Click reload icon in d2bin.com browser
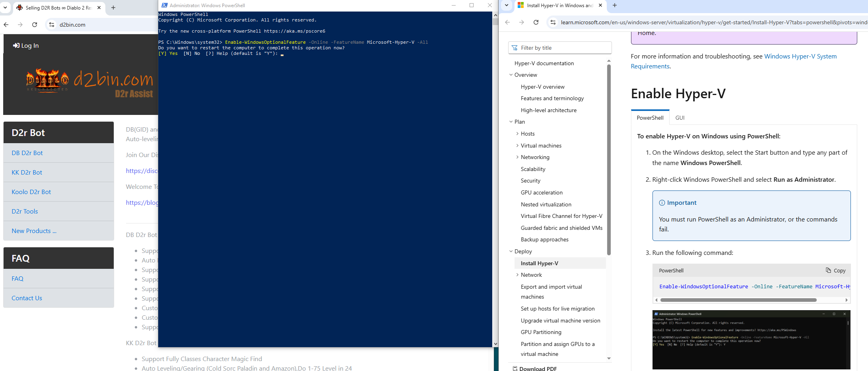This screenshot has height=371, width=868. click(35, 25)
